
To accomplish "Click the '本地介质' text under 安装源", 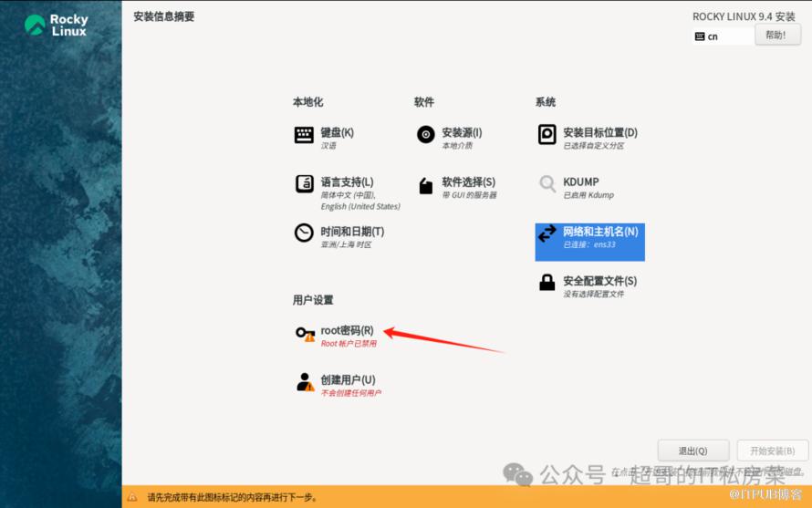I will pyautogui.click(x=457, y=146).
